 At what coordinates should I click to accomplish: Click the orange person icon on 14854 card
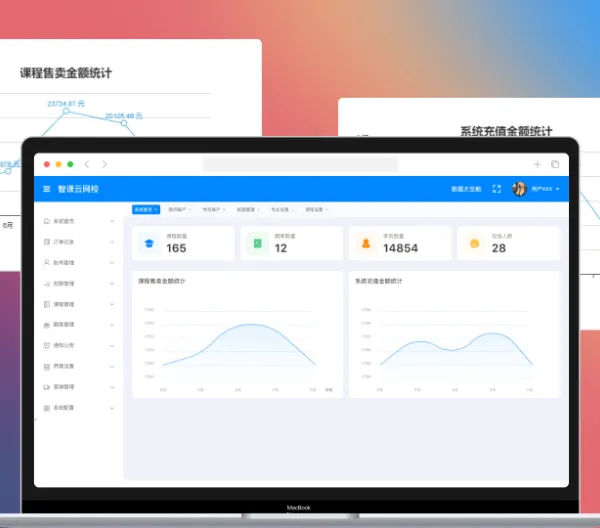(366, 243)
